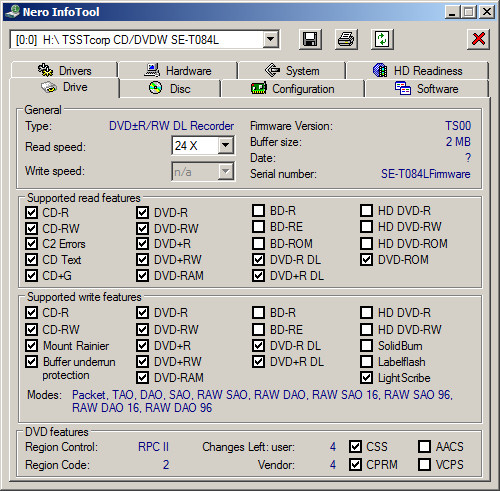Viewport: 500px width, 491px height.
Task: Toggle DVD-RAM write checkbox
Action: point(143,377)
